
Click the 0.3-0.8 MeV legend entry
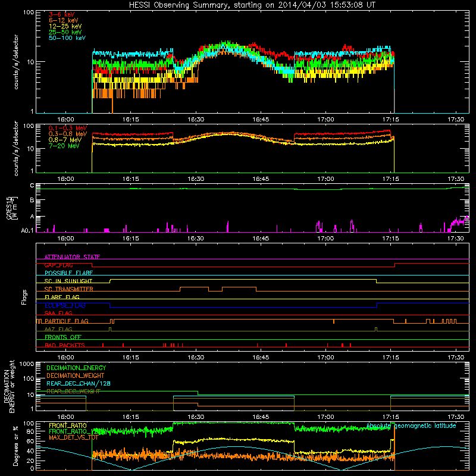click(68, 134)
